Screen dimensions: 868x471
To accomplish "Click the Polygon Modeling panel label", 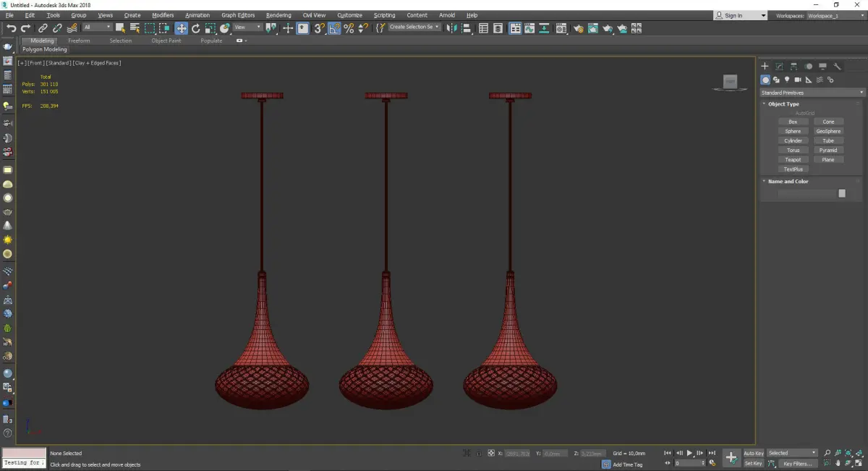I will click(45, 49).
